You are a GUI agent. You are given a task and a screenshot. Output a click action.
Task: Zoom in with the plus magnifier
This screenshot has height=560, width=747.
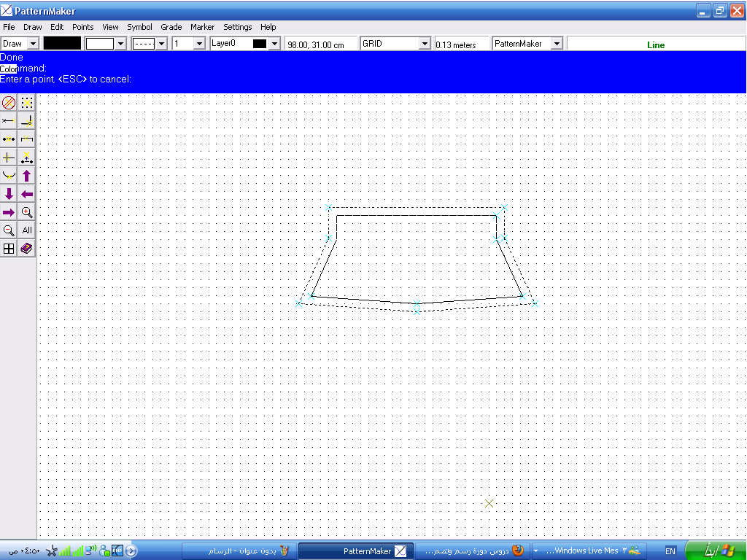(27, 212)
